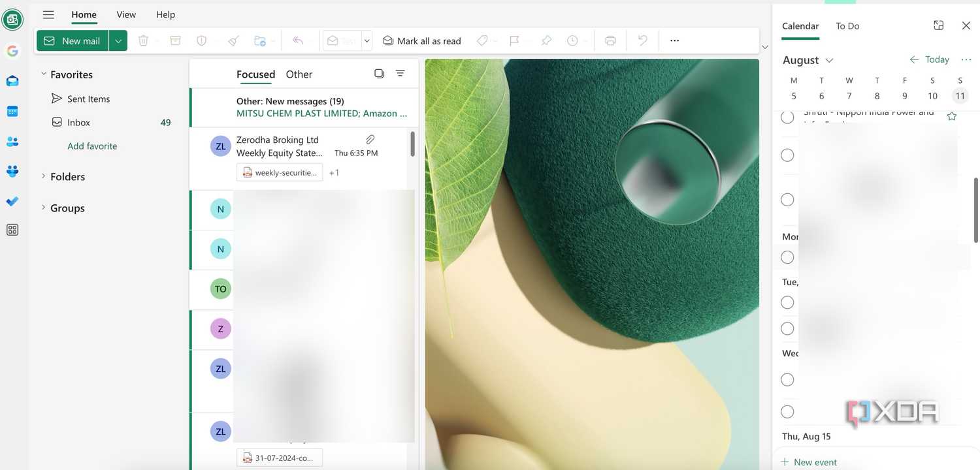
Task: Open the hamburger navigation menu
Action: coord(48,14)
